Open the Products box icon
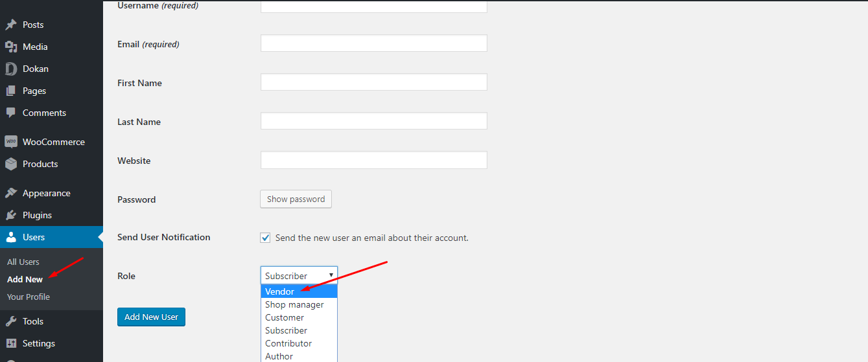This screenshot has height=362, width=868. [11, 164]
